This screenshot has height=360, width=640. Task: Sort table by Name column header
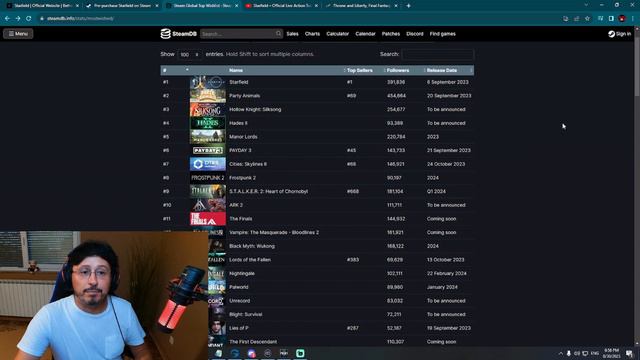coord(286,70)
